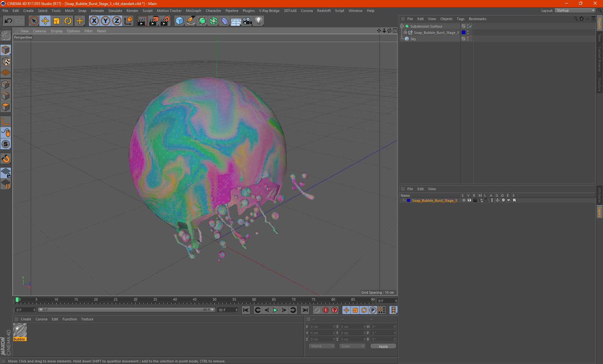This screenshot has height=364, width=603.
Task: Open the Layers side tab
Action: 599,212
